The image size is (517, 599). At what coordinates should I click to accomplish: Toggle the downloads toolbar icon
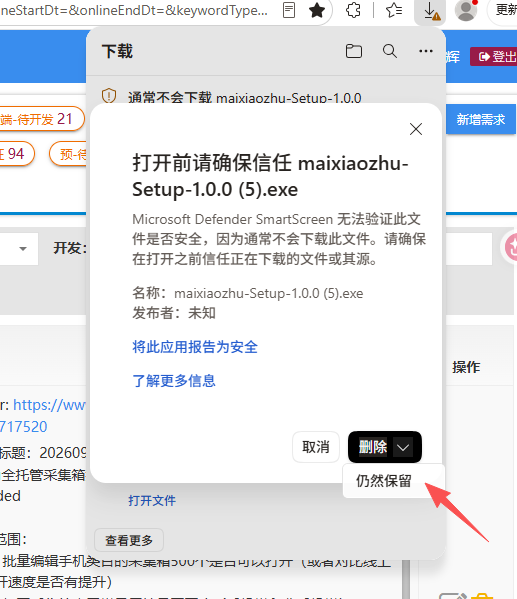(x=430, y=11)
